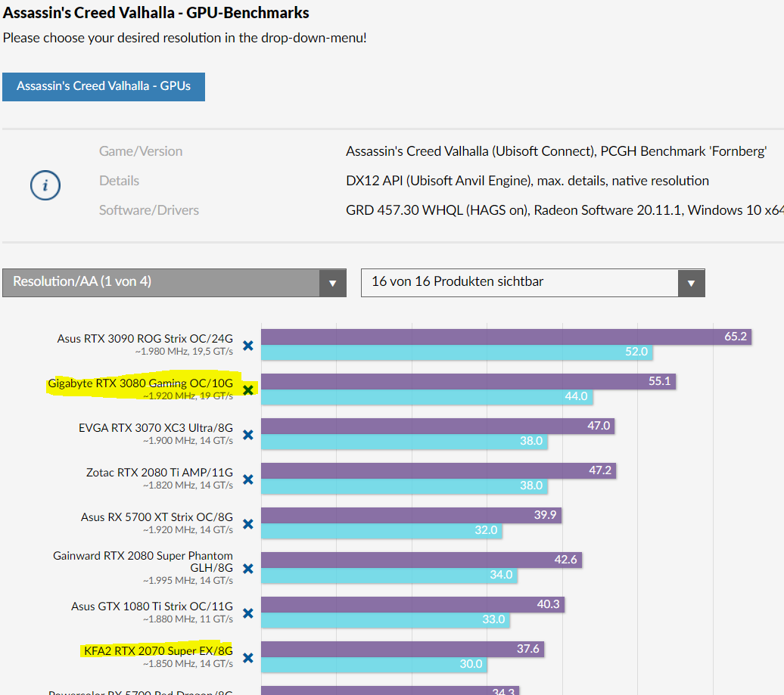Open the Resolution/AA (1 von 4) selector
Image resolution: width=784 pixels, height=695 pixels.
pyautogui.click(x=175, y=283)
